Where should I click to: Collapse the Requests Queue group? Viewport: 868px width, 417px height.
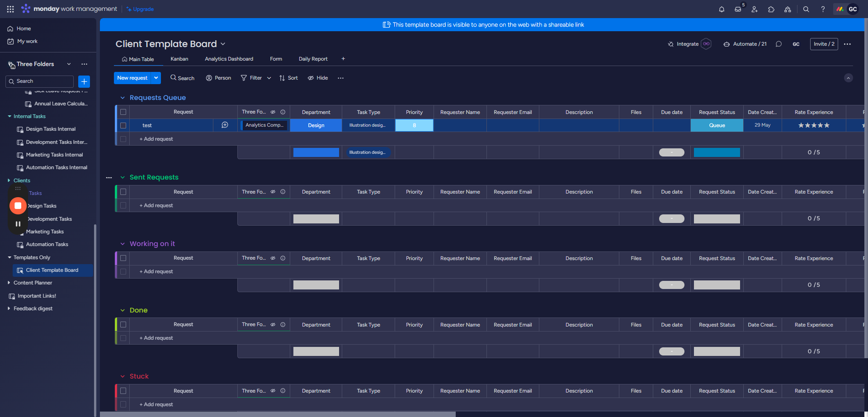pyautogui.click(x=123, y=98)
